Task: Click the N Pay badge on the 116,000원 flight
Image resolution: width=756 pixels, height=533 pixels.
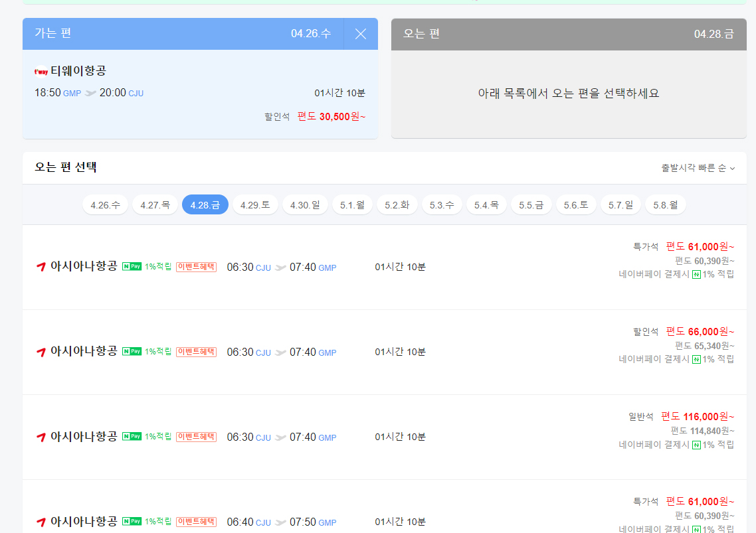Action: point(132,437)
